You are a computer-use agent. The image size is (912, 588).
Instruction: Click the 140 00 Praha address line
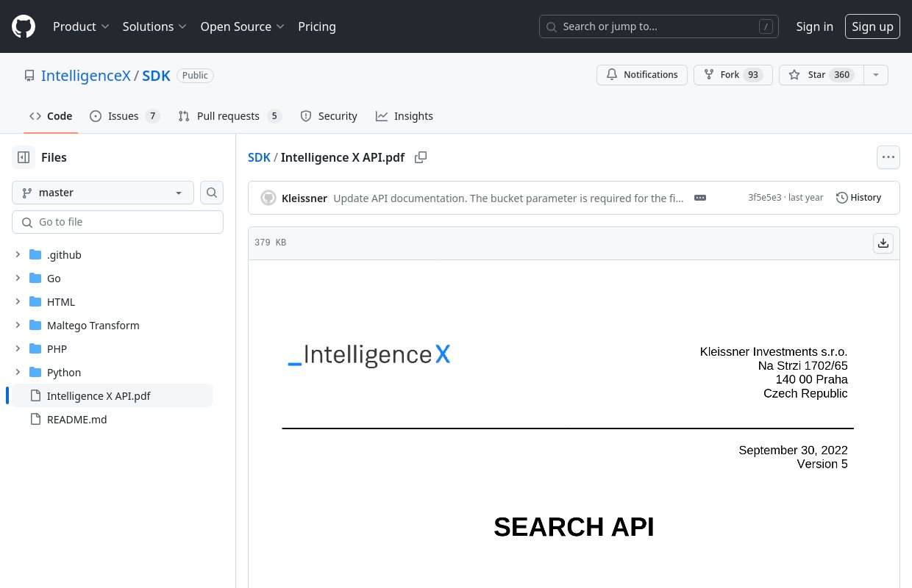pyautogui.click(x=811, y=380)
